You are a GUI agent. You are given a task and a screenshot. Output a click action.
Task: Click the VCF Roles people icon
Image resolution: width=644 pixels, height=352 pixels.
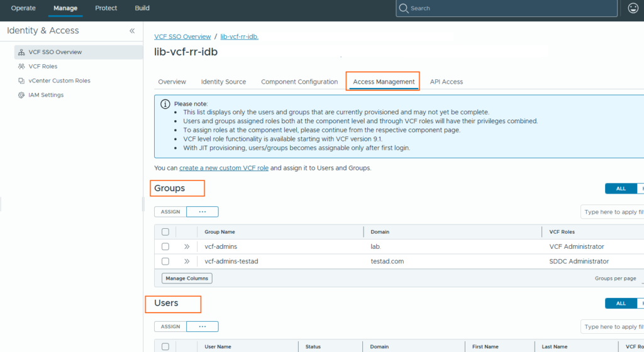(21, 67)
